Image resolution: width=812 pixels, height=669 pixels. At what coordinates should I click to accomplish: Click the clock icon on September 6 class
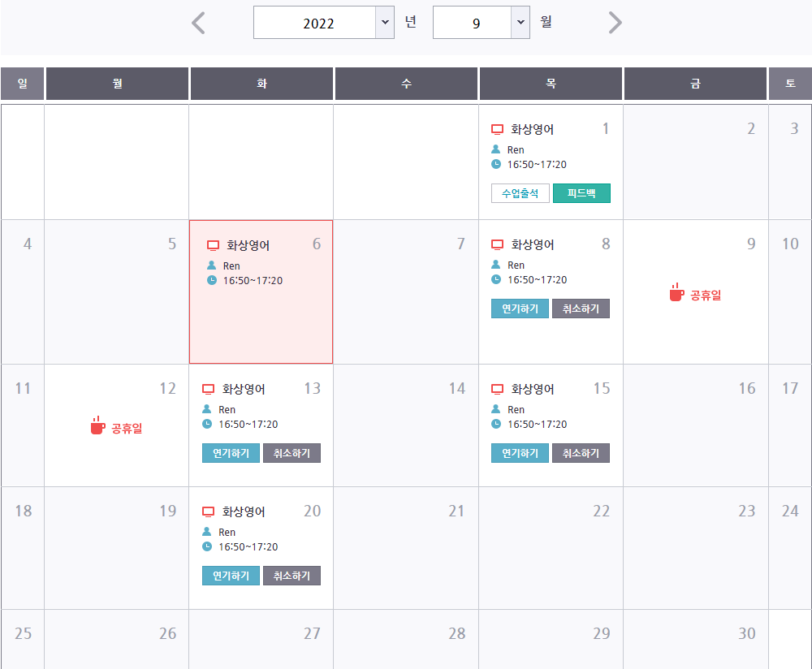[212, 280]
